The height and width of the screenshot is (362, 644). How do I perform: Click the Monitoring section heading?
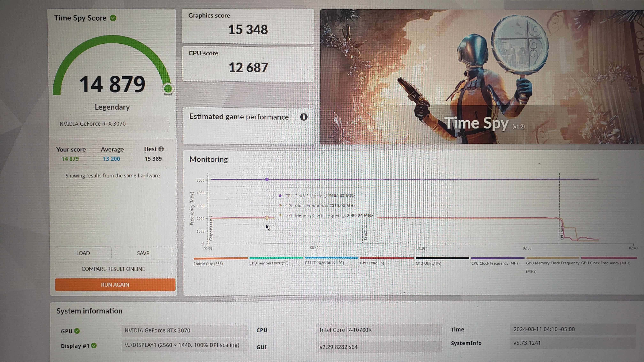coord(208,159)
